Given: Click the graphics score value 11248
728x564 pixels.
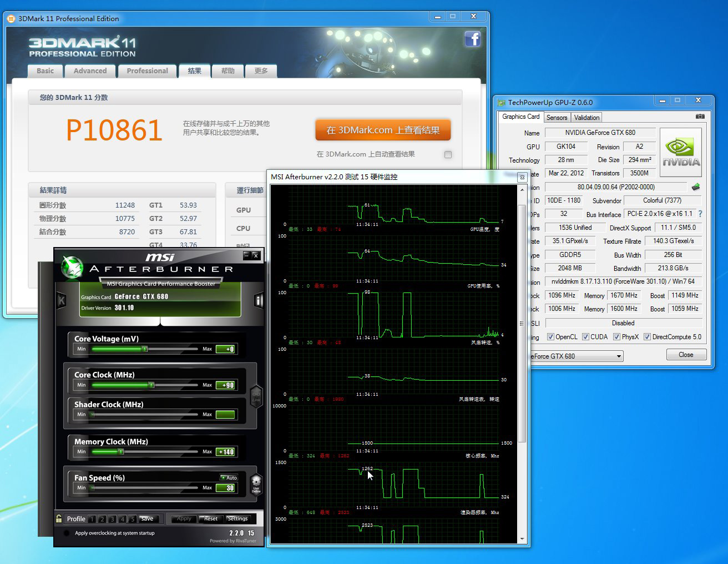Looking at the screenshot, I should [125, 205].
